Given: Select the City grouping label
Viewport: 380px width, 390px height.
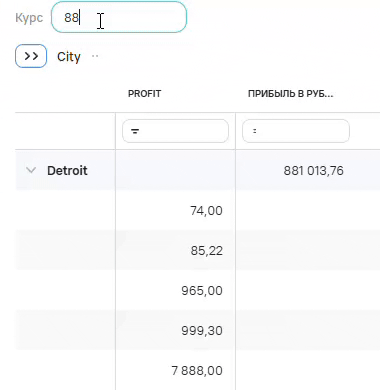Looking at the screenshot, I should click(x=69, y=57).
